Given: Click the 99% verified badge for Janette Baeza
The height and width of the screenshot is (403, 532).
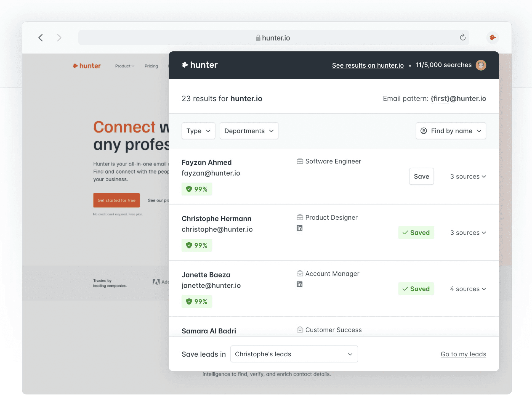Looking at the screenshot, I should (197, 301).
